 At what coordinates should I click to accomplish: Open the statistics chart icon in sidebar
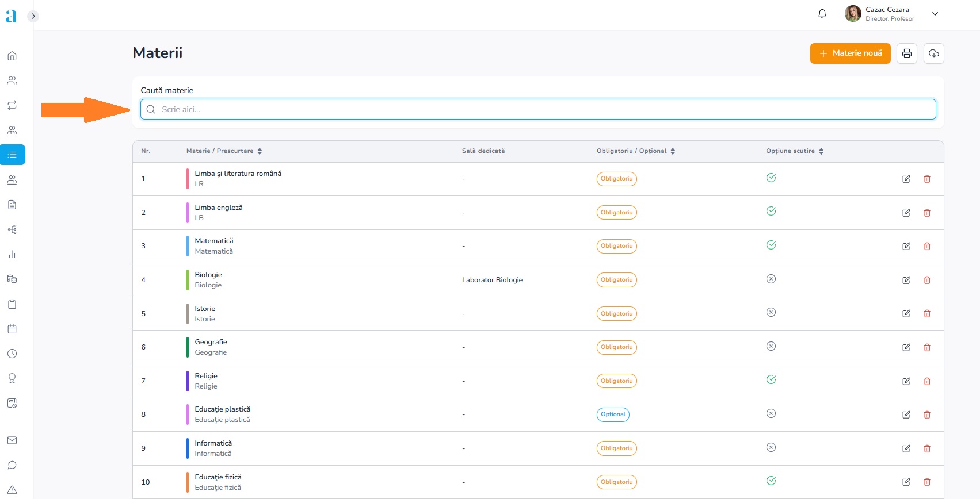pos(12,254)
